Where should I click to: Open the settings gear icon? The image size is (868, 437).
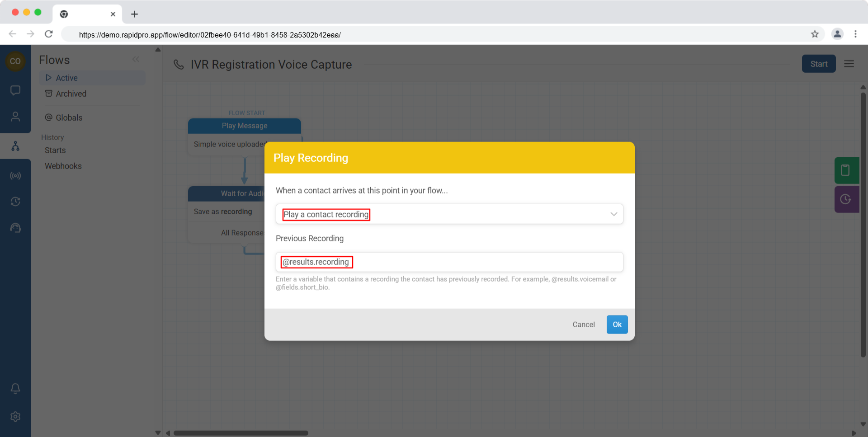point(15,417)
